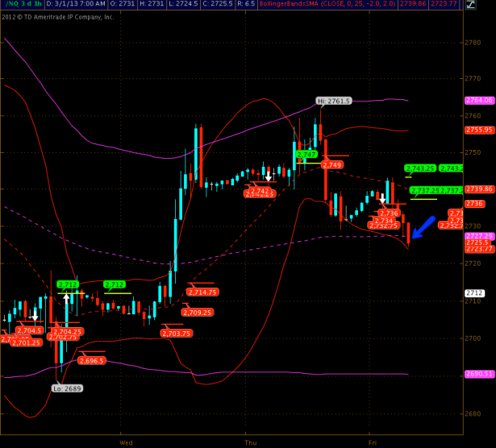The image size is (496, 448).
Task: Click the Thu date marker on time axis
Action: pyautogui.click(x=251, y=443)
